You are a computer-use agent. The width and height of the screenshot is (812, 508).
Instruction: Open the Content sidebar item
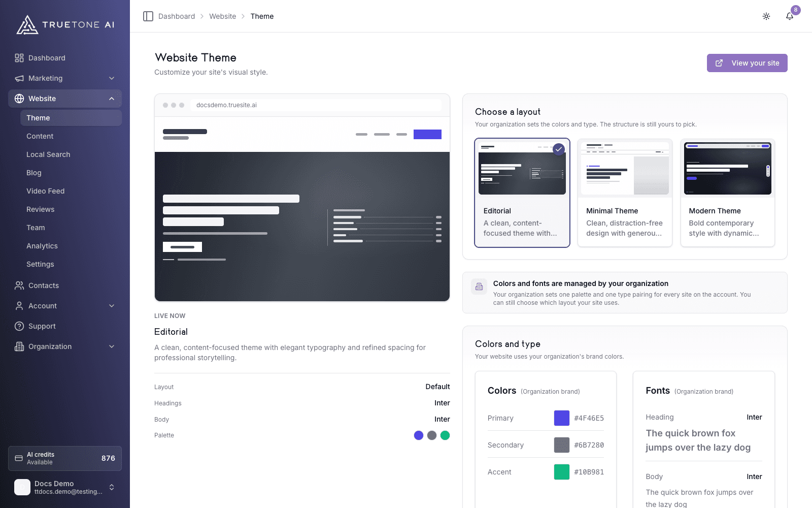pos(71,136)
